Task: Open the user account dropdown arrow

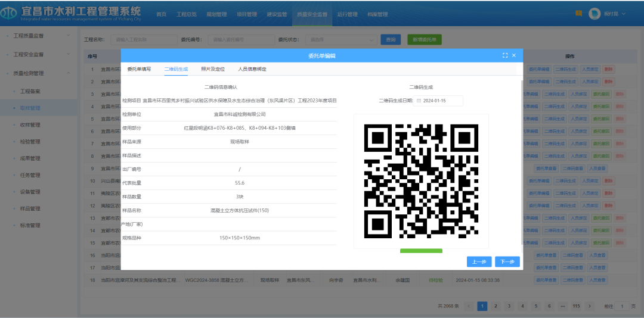Action: [x=624, y=14]
